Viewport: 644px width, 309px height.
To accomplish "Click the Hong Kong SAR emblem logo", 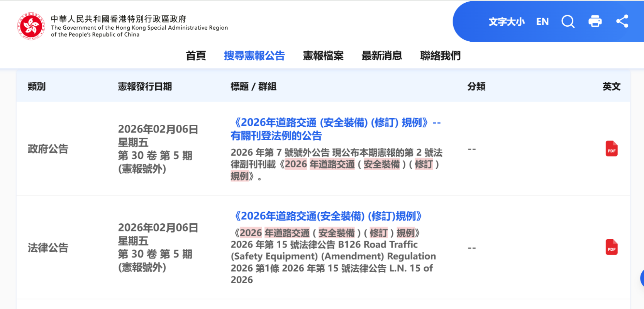I will (x=31, y=26).
